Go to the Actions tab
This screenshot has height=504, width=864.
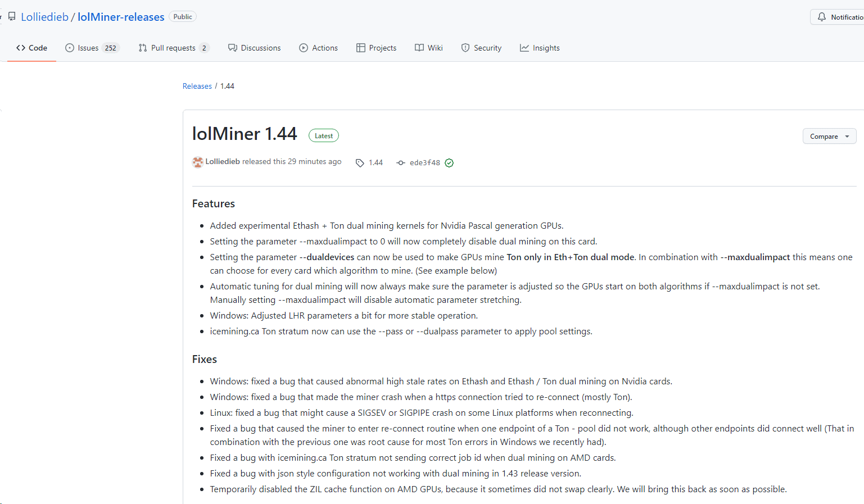click(318, 48)
